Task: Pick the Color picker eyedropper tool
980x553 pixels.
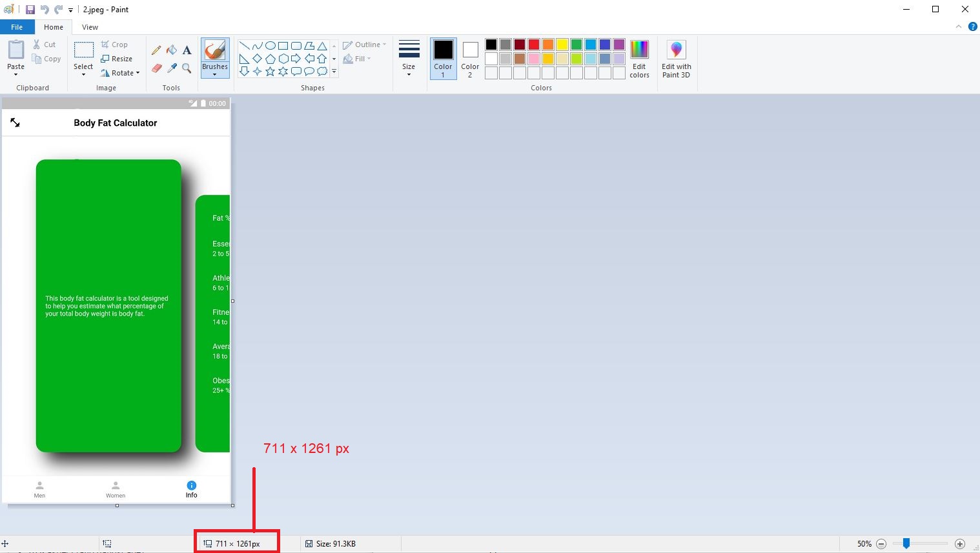Action: [x=171, y=68]
